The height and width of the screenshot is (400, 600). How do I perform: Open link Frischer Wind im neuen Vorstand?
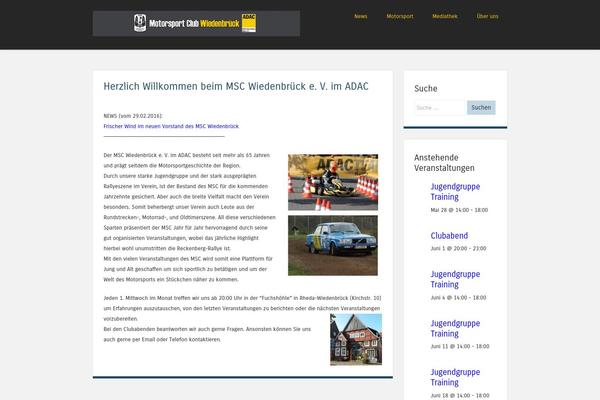(x=171, y=126)
